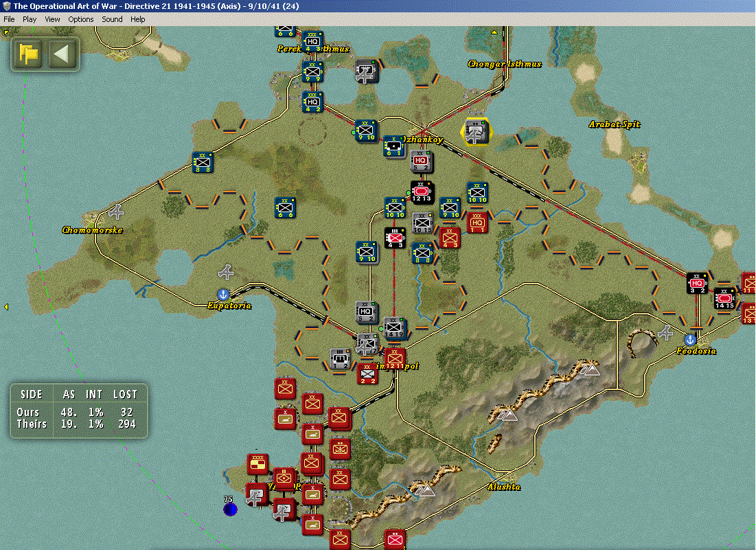Screen dimensions: 756x550
Task: Select the red XXXX army unit
Action: pyautogui.click(x=258, y=463)
